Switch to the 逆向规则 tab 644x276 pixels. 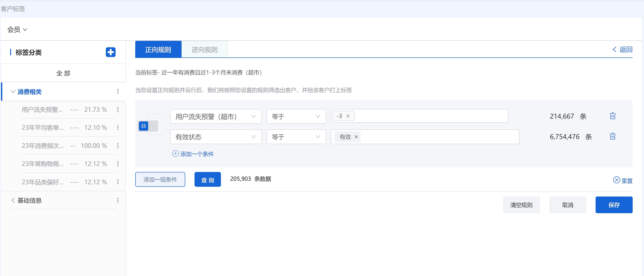204,49
